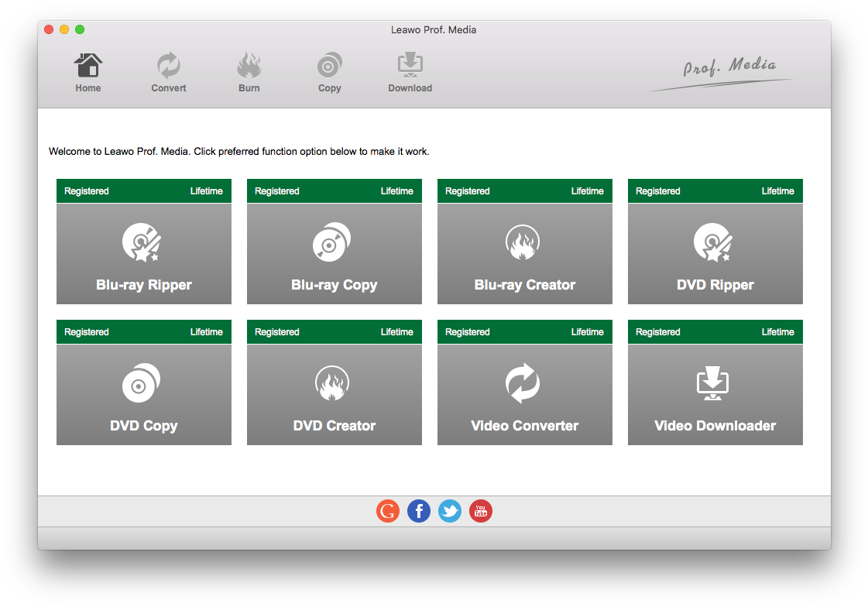Launch Video Converter via its title label
Image resolution: width=868 pixels, height=607 pixels.
(525, 426)
